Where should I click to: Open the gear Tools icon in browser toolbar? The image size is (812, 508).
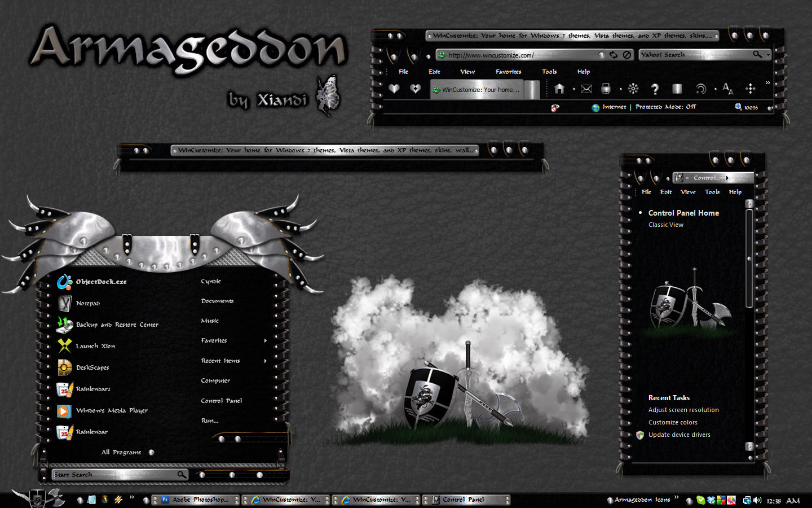633,89
